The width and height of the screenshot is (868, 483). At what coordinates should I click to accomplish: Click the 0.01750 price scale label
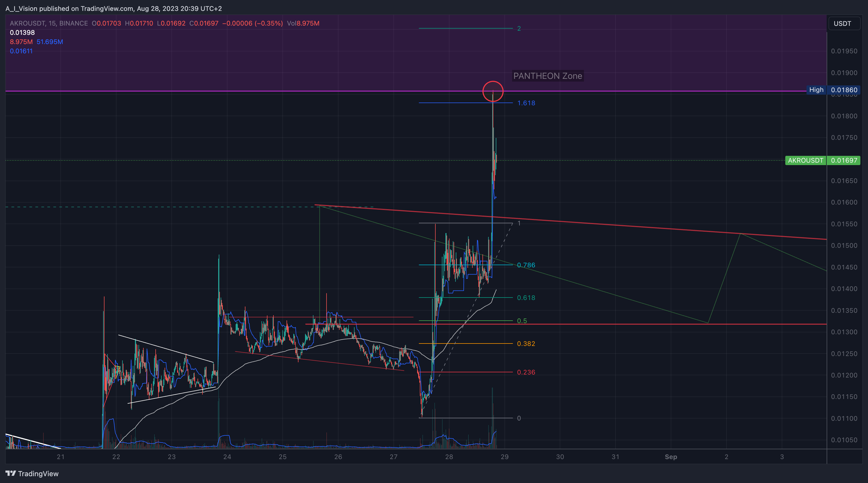click(x=844, y=137)
